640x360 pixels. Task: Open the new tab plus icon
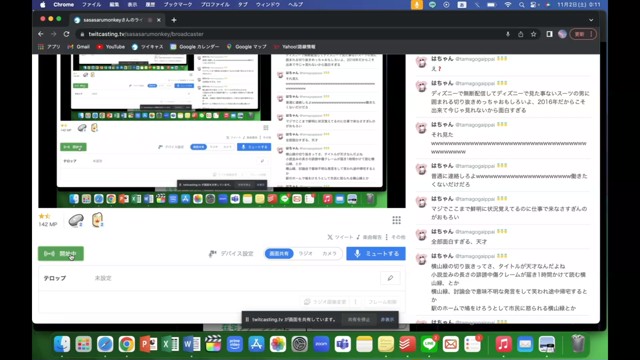(174, 20)
